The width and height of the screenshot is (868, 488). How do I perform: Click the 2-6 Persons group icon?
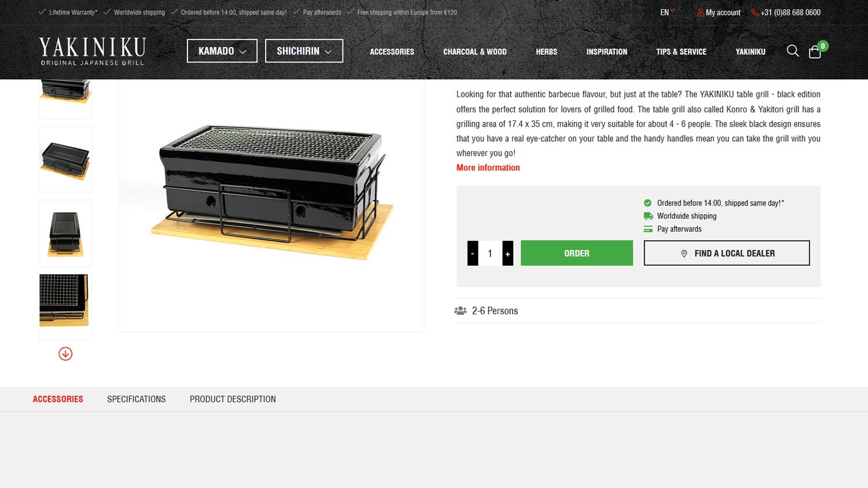[461, 311]
